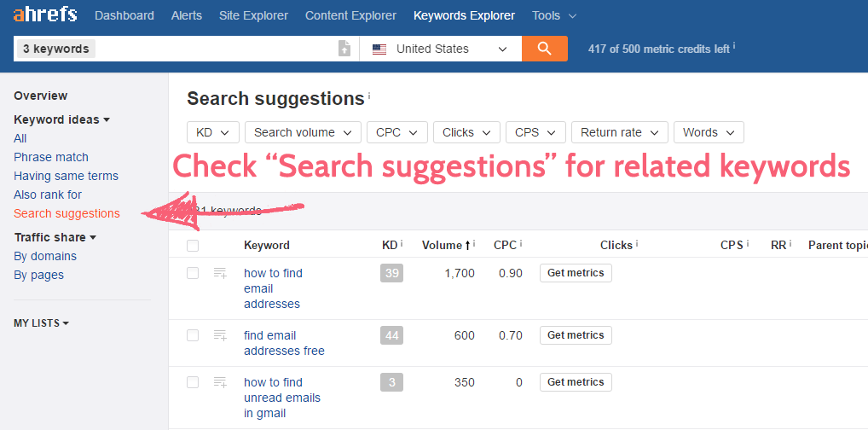Click add-to-list icon for 'find email addresses free'
Image resolution: width=868 pixels, height=430 pixels.
(220, 335)
